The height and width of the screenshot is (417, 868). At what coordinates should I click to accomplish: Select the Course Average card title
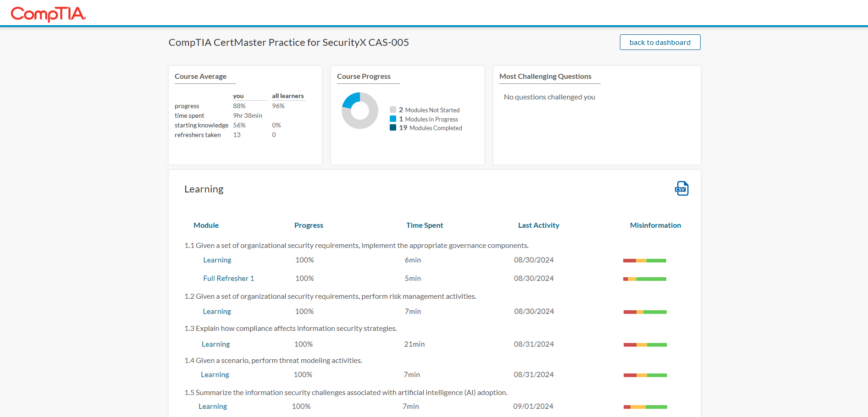pos(200,76)
